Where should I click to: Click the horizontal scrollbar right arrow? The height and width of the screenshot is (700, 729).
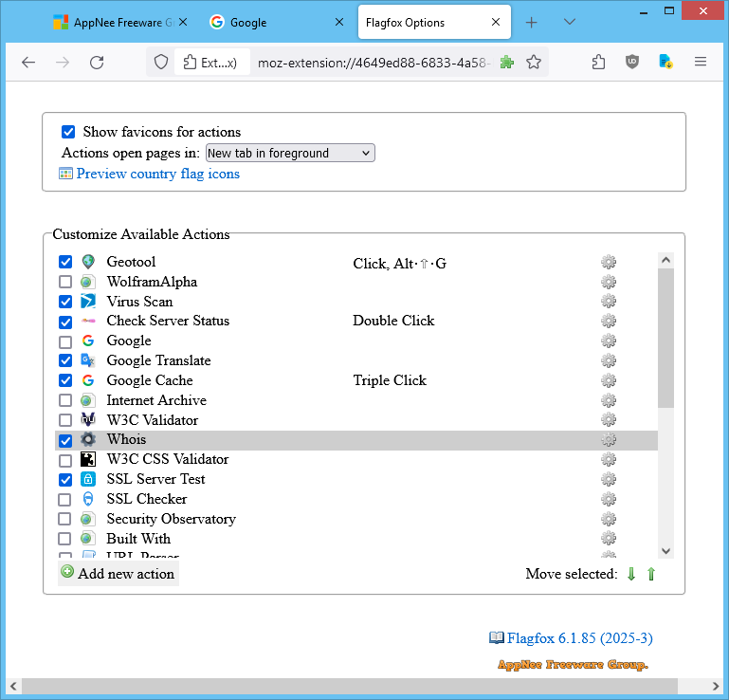716,686
